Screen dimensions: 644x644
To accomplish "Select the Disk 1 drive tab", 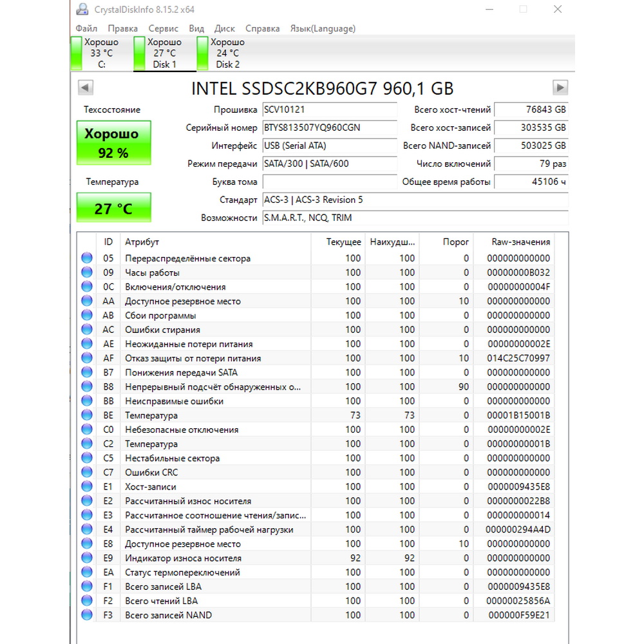I will click(x=164, y=53).
